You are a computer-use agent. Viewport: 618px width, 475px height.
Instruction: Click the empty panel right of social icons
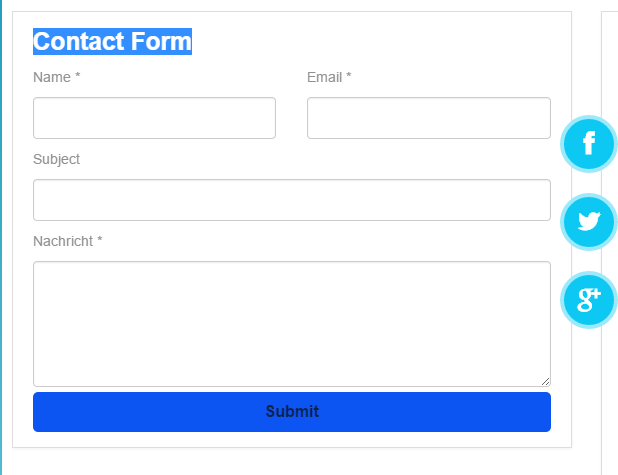pyautogui.click(x=609, y=400)
